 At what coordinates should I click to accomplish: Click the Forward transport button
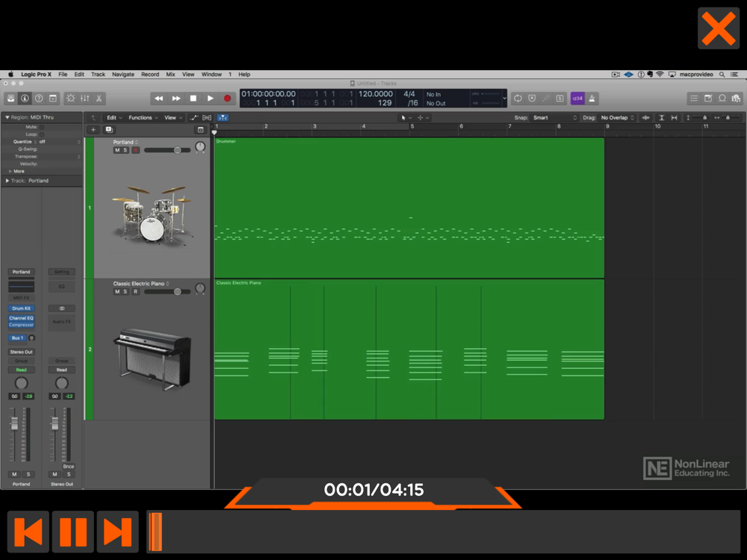[176, 99]
